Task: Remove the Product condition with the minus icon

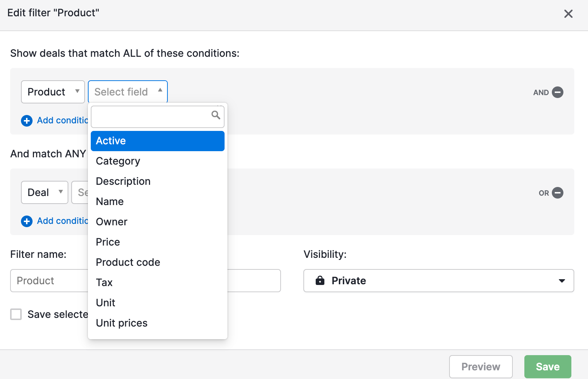Action: [x=557, y=92]
